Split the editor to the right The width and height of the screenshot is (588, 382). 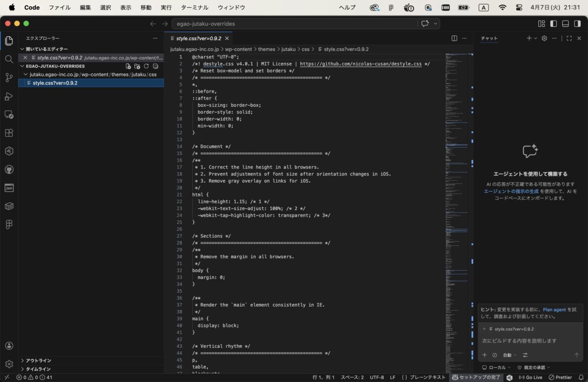[x=454, y=38]
